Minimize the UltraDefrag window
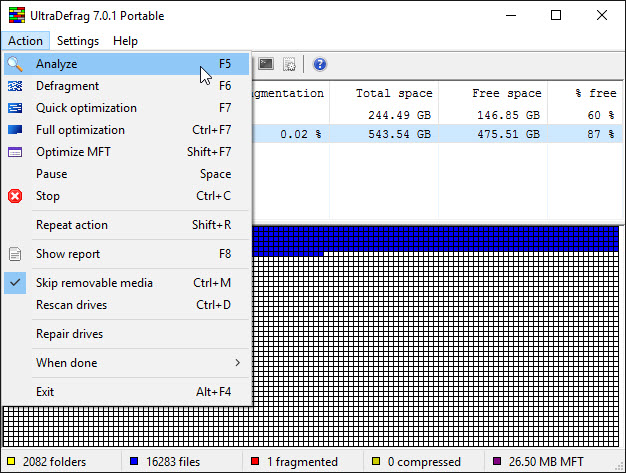The width and height of the screenshot is (626, 473). (511, 16)
